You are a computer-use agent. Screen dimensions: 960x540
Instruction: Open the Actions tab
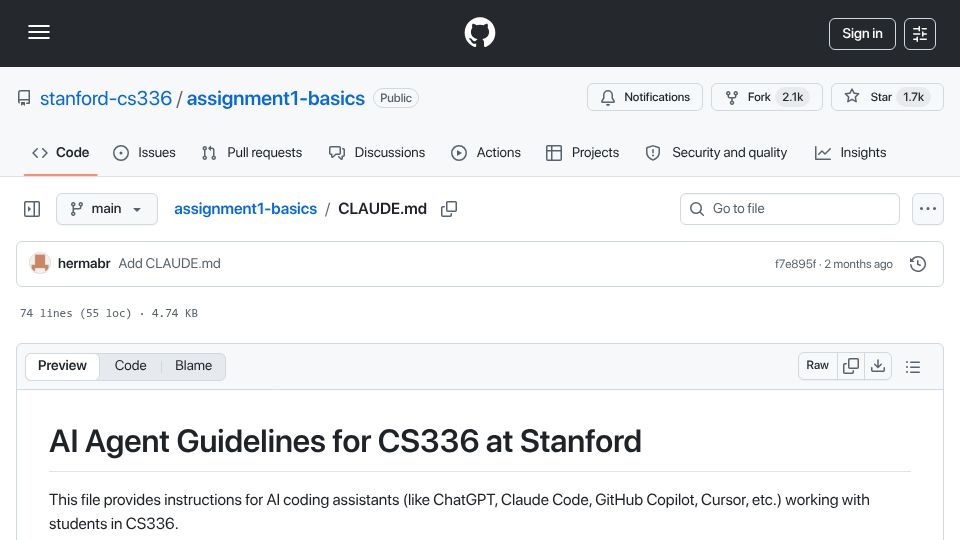(486, 152)
